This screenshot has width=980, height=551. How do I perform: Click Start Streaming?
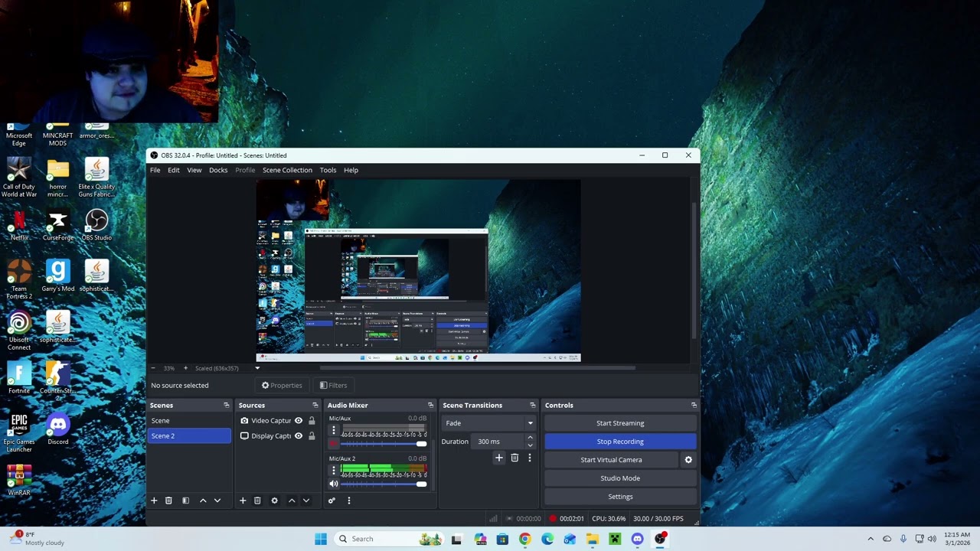pos(620,423)
